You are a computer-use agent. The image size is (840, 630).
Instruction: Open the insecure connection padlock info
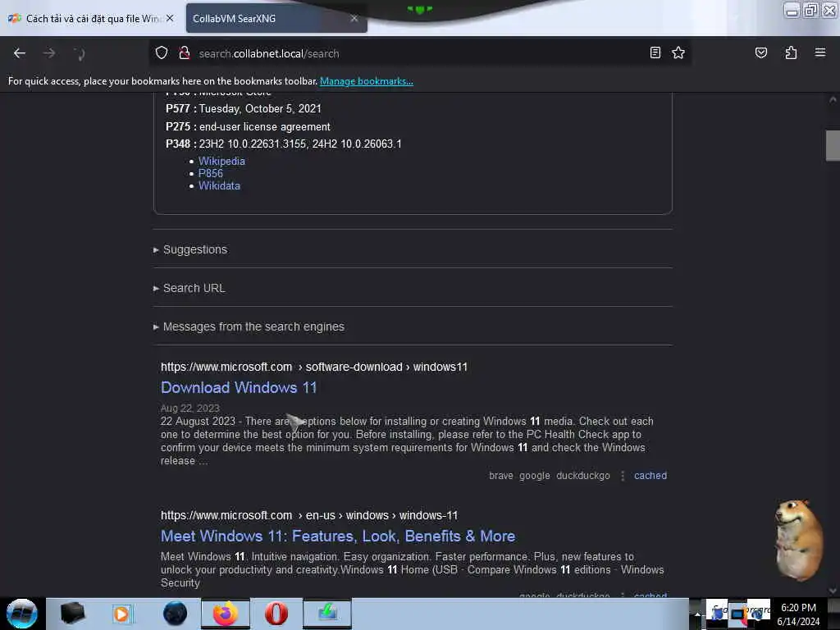pyautogui.click(x=185, y=52)
